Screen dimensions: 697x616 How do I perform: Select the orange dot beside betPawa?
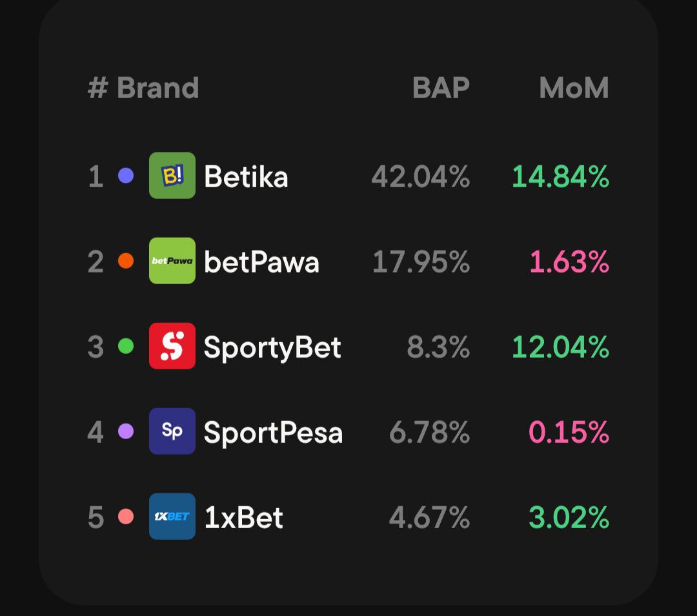pyautogui.click(x=126, y=261)
